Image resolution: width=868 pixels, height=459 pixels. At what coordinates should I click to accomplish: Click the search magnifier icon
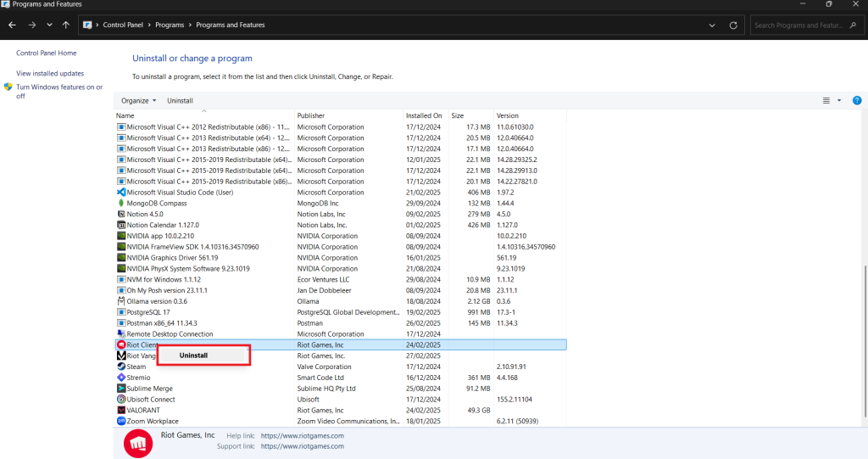pos(853,25)
